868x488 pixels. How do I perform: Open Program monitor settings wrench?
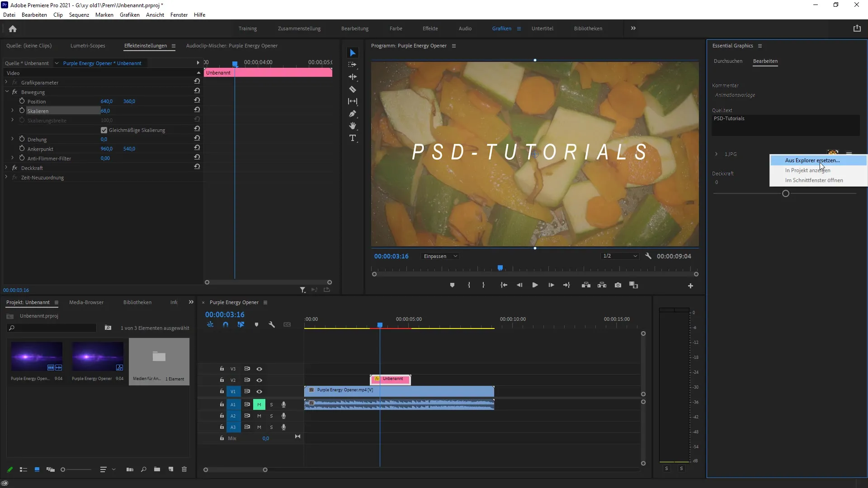pos(648,256)
